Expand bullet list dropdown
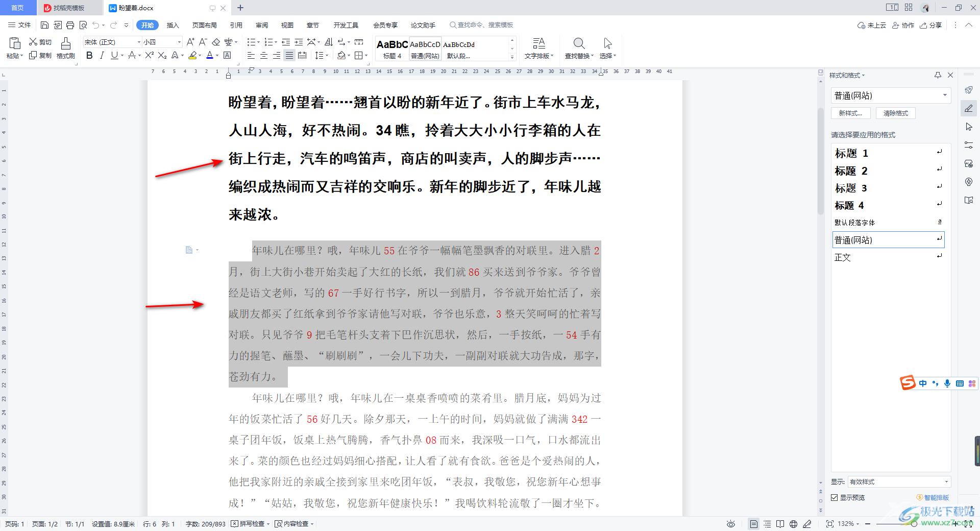Screen dimensions: 980x531 pos(258,42)
